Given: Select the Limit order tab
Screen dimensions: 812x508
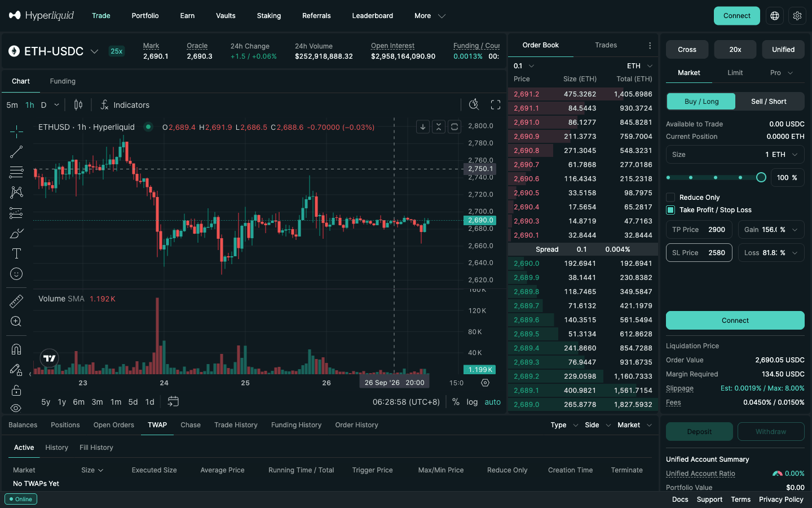Looking at the screenshot, I should point(735,73).
